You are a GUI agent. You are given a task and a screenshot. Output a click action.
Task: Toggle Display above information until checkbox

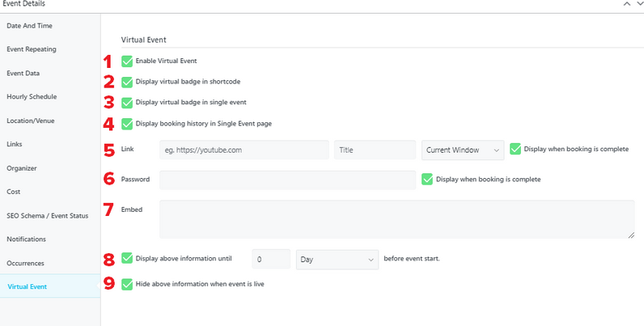[127, 259]
